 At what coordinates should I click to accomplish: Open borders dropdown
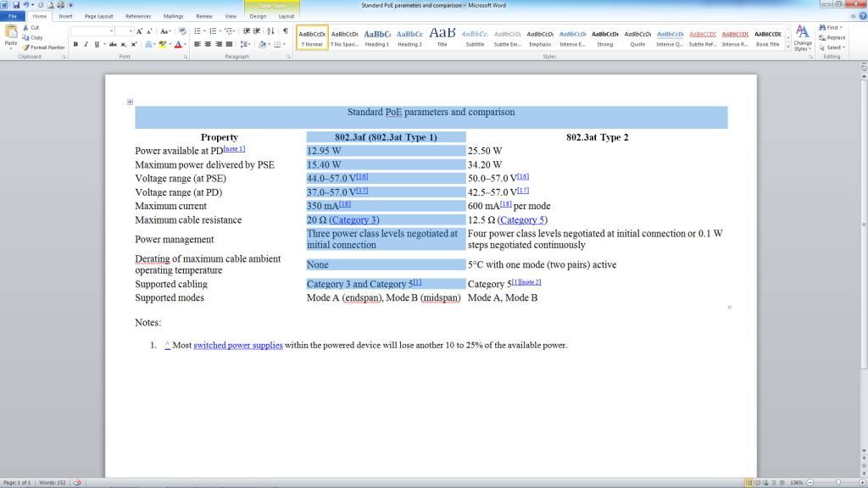pyautogui.click(x=284, y=44)
